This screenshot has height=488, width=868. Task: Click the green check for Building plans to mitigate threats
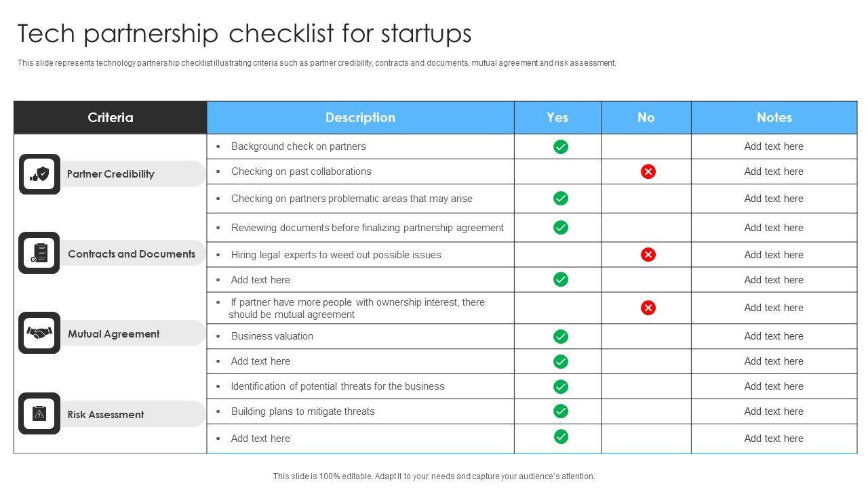561,411
